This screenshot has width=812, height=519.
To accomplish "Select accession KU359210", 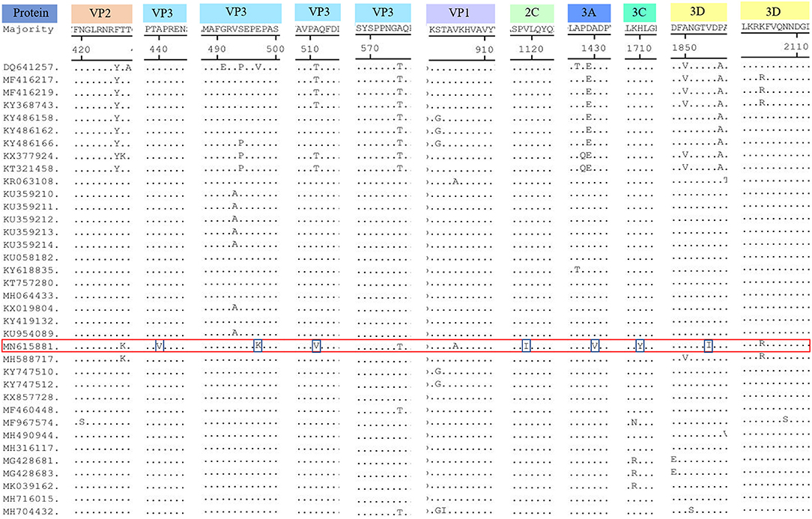I will 31,194.
